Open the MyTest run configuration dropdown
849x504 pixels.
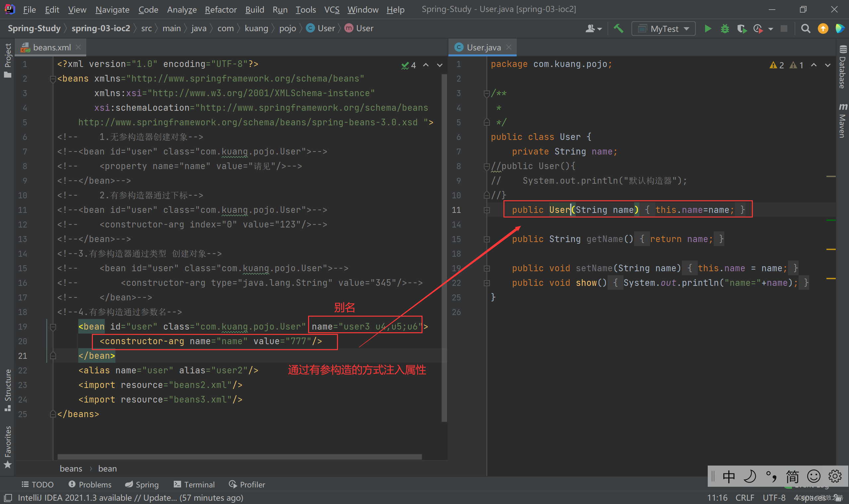pyautogui.click(x=663, y=29)
